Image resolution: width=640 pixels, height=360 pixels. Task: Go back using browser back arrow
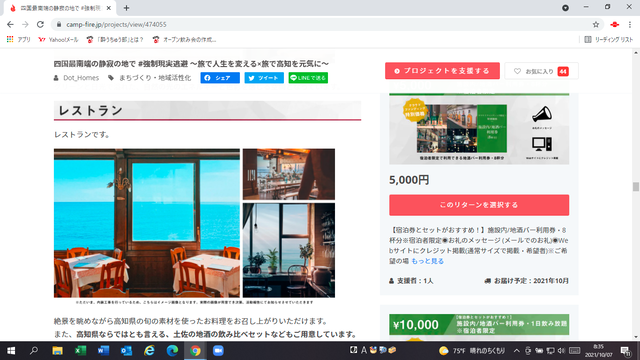tap(10, 24)
